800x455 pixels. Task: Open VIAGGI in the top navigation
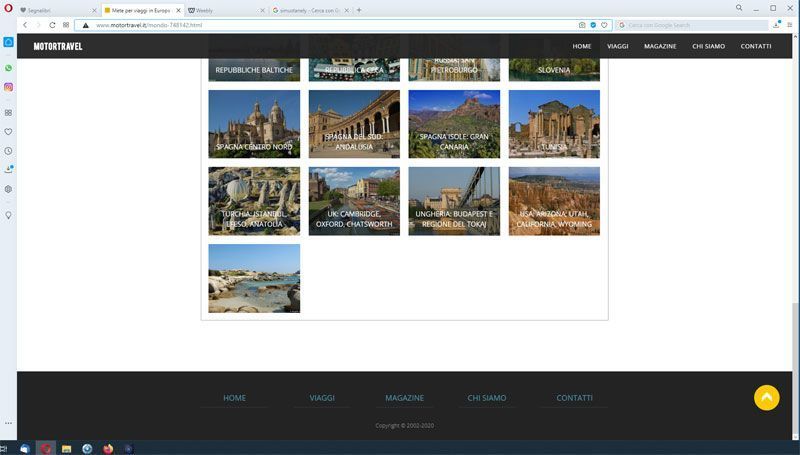[x=618, y=46]
